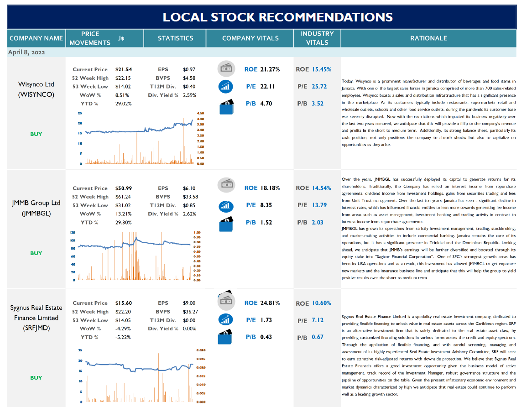Open the Wisynco price and volume chart
The width and height of the screenshot is (532, 407).
pyautogui.click(x=141, y=138)
